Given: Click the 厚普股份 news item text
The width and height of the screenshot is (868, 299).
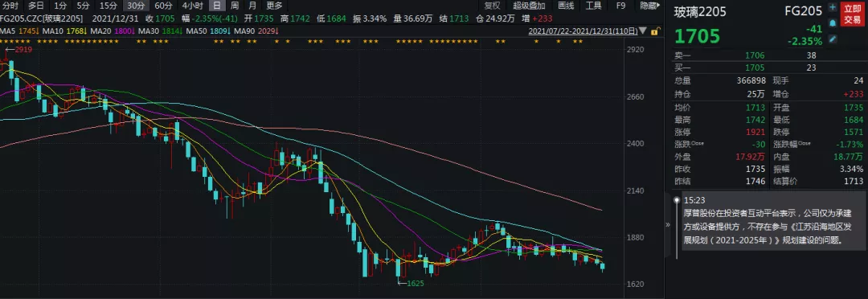Looking at the screenshot, I should pos(767,227).
